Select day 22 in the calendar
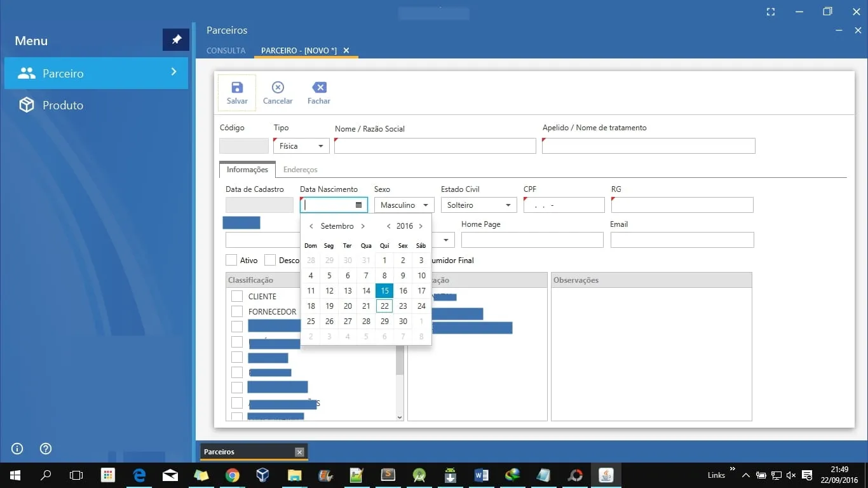 click(384, 306)
